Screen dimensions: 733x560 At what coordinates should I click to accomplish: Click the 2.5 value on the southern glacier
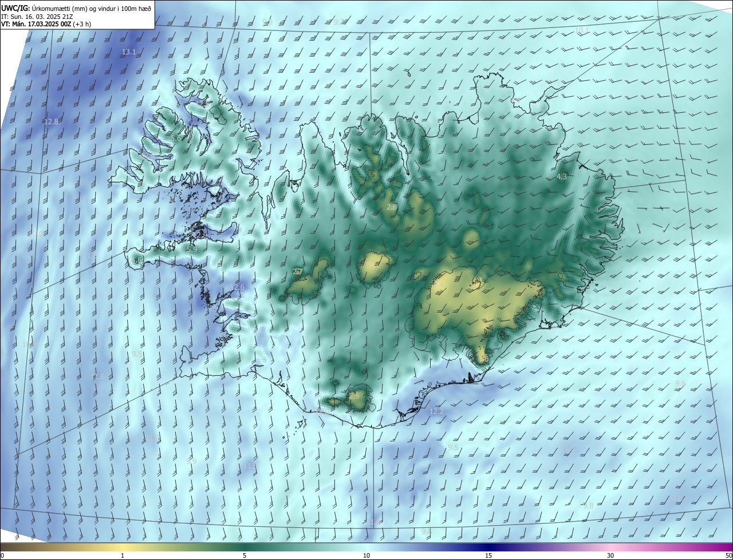click(x=354, y=396)
